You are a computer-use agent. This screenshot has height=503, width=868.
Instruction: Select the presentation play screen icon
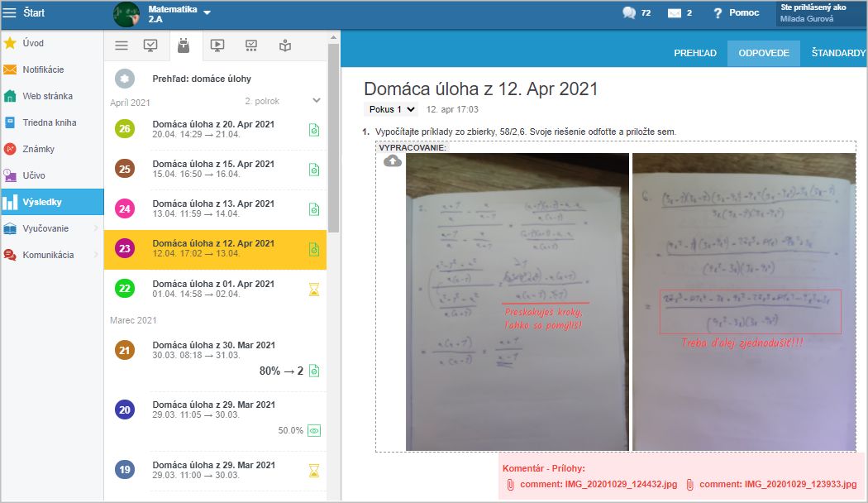pos(217,46)
